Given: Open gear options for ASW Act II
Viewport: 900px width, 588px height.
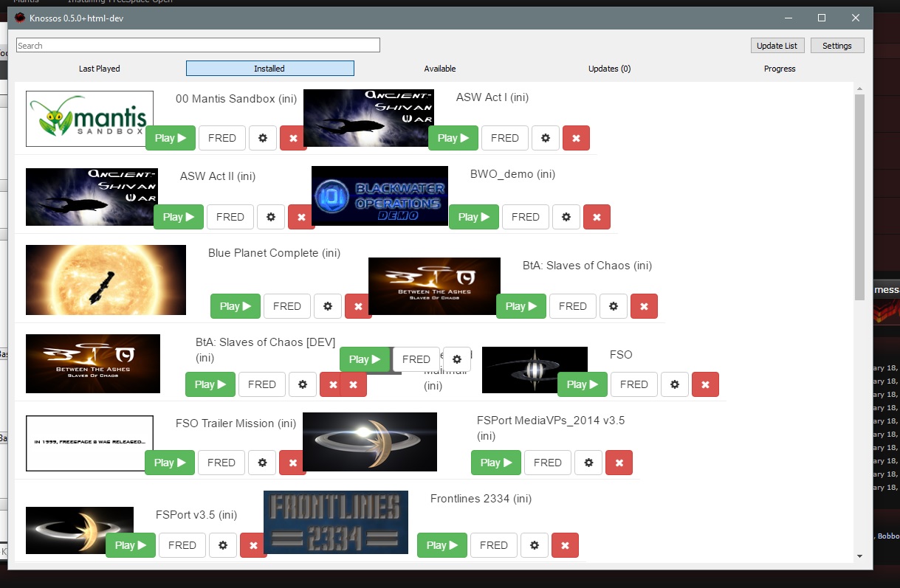Looking at the screenshot, I should click(x=271, y=217).
